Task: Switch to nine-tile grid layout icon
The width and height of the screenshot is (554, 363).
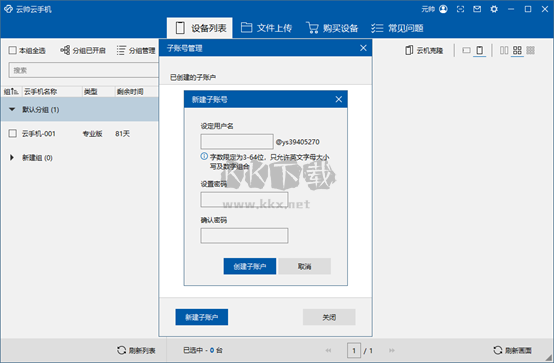Action: tap(530, 50)
